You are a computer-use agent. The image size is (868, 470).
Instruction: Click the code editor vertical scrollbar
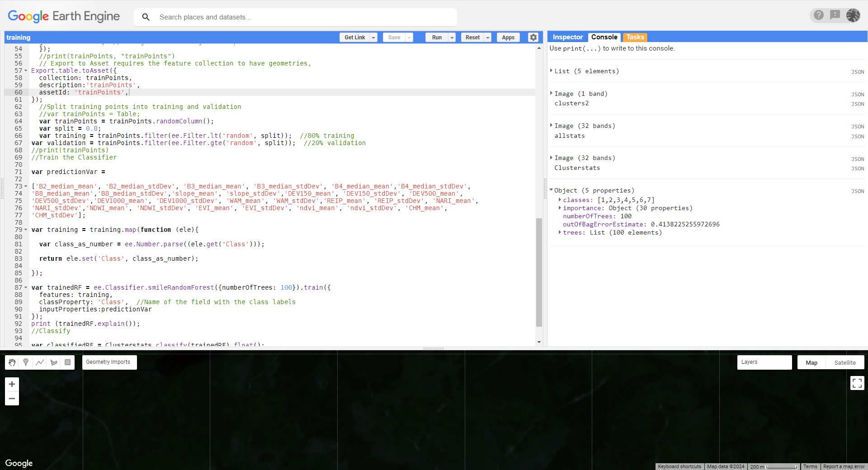click(539, 272)
